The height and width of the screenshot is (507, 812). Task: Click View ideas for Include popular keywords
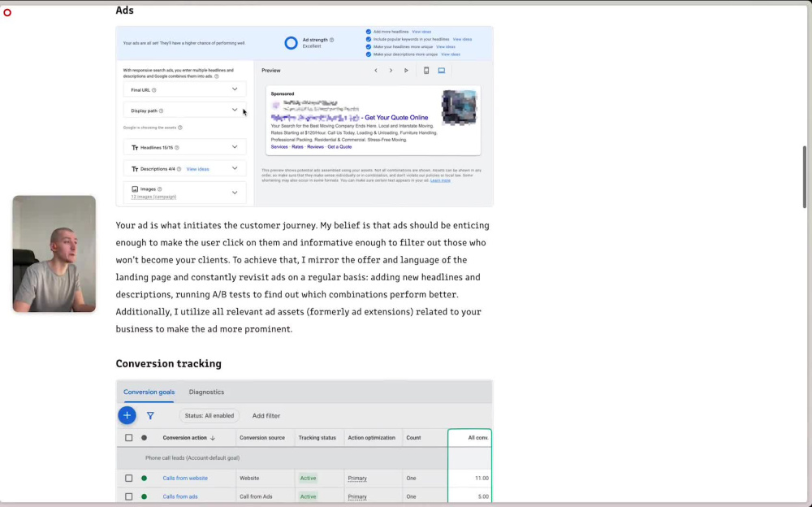[463, 39]
